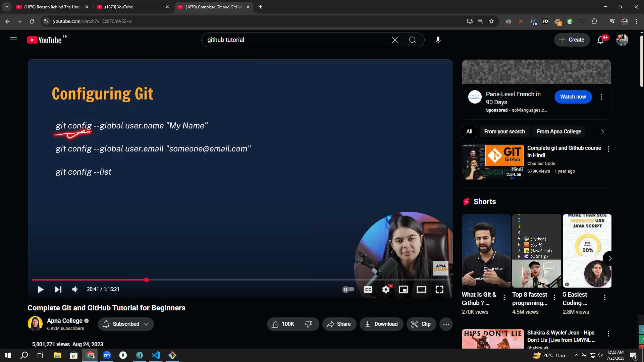Open the notifications bell
Screen dimensions: 644x362
coord(600,40)
